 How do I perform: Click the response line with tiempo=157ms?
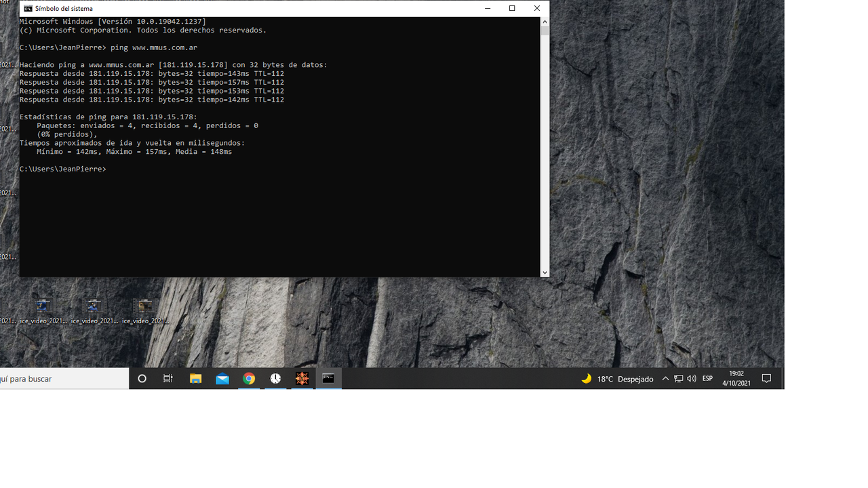pyautogui.click(x=152, y=83)
